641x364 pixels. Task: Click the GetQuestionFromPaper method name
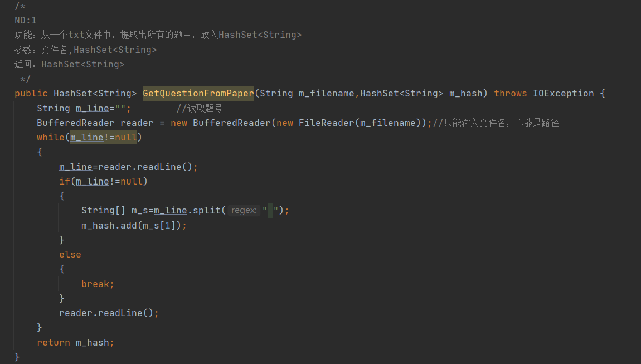[198, 93]
